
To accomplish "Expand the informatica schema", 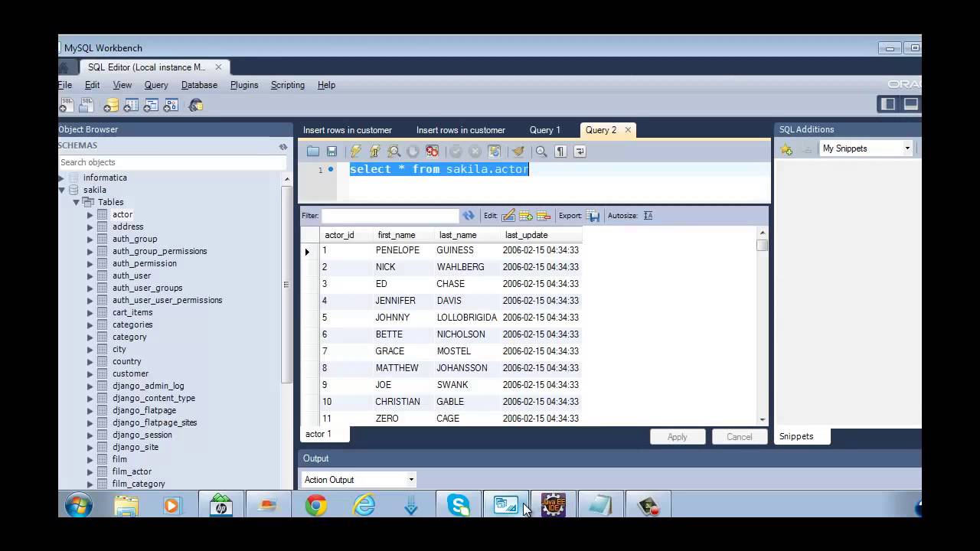I will click(61, 178).
